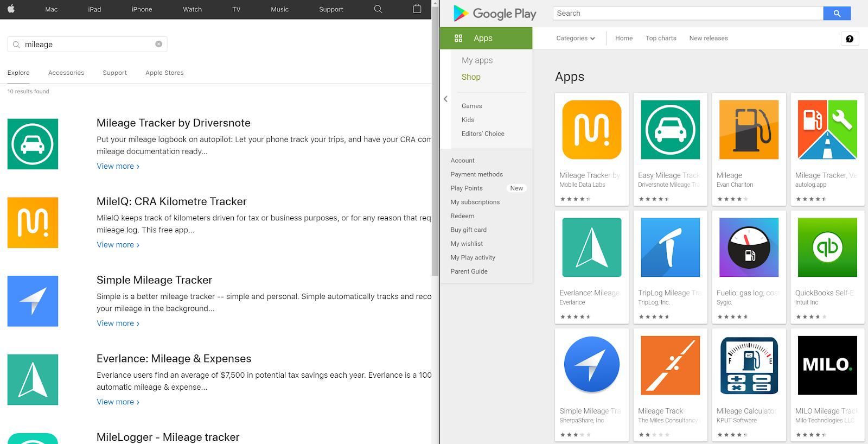
Task: Open My subscriptions in sidebar
Action: (x=475, y=202)
